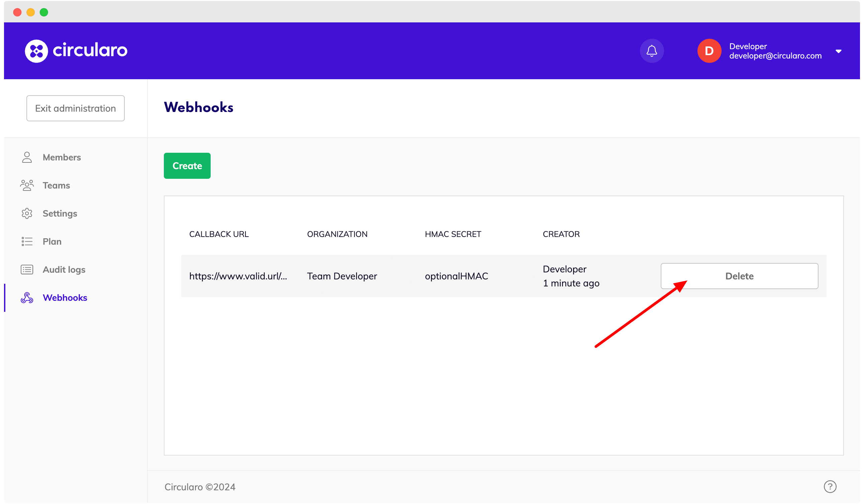This screenshot has width=864, height=504.
Task: Click the Webhooks sidebar icon
Action: click(x=27, y=298)
